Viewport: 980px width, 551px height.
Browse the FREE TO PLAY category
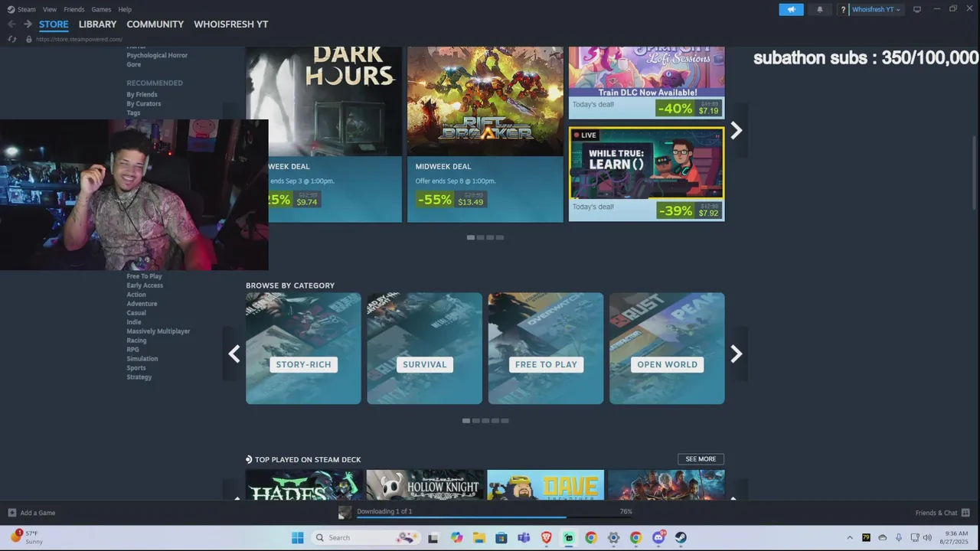tap(546, 348)
